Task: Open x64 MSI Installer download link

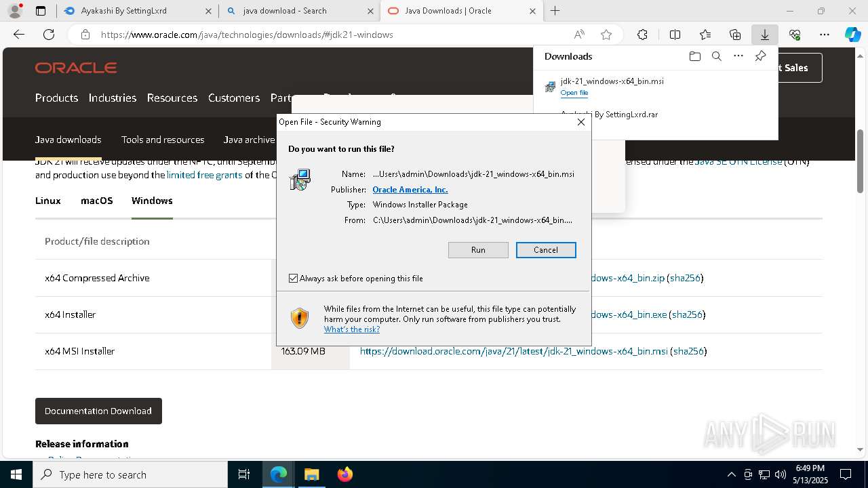Action: [514, 351]
